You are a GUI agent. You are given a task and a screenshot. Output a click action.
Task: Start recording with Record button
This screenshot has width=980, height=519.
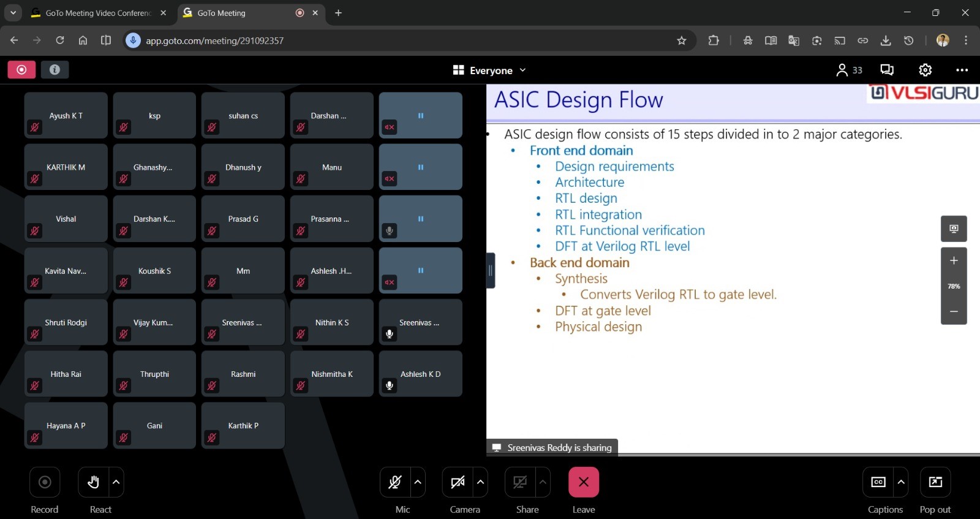coord(45,483)
